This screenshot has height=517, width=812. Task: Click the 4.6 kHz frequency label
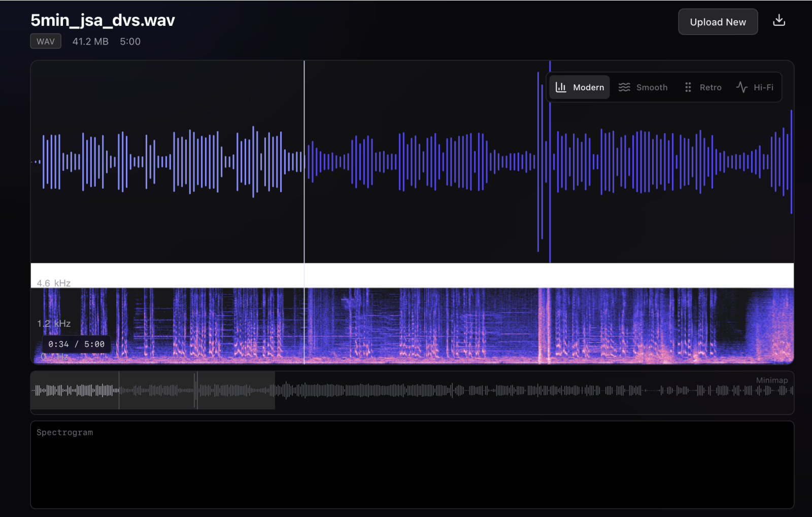[x=54, y=283]
